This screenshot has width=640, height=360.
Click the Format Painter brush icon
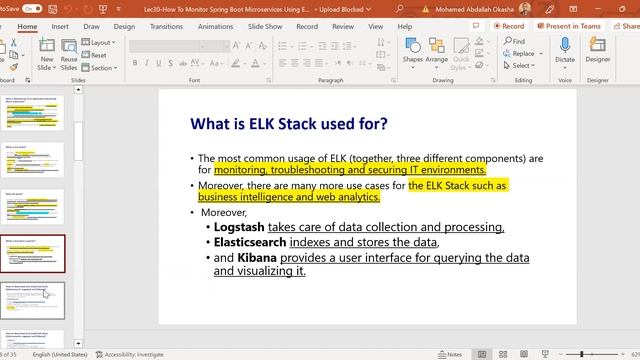coord(14,67)
